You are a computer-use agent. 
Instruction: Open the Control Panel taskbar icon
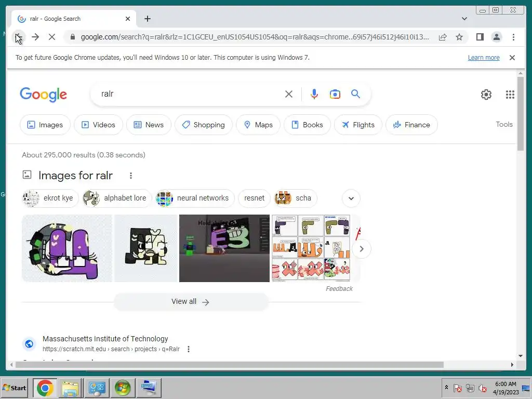(97, 388)
